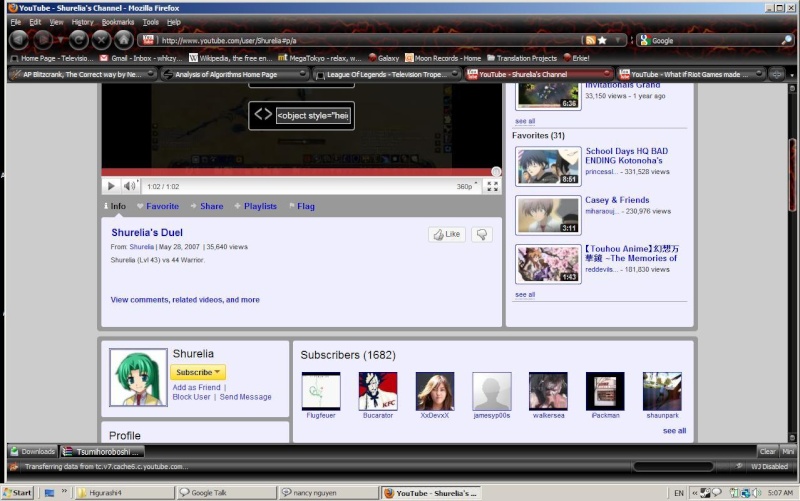Click the Firefox Back navigation button

tap(18, 39)
